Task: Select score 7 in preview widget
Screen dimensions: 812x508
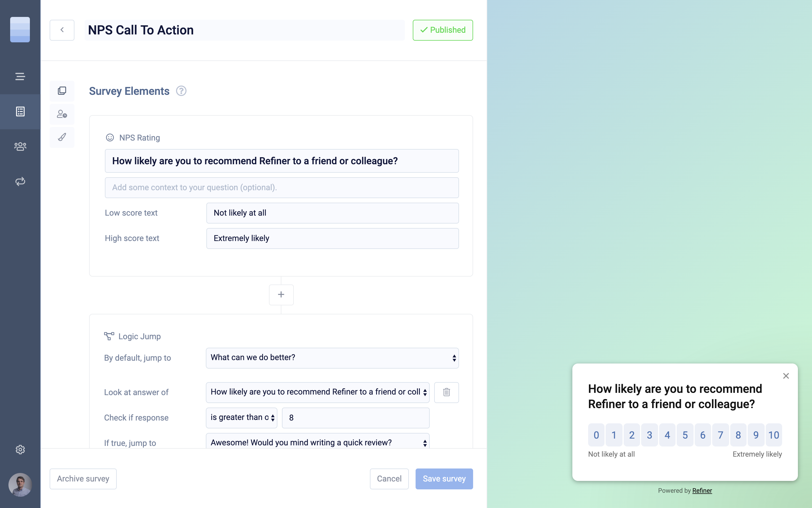Action: 721,435
